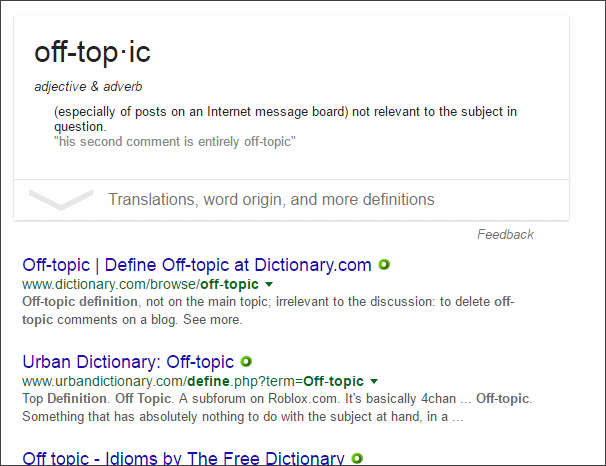606x466 pixels.
Task: Open dropdown arrow next to urbandictionary.com URL
Action: (374, 381)
